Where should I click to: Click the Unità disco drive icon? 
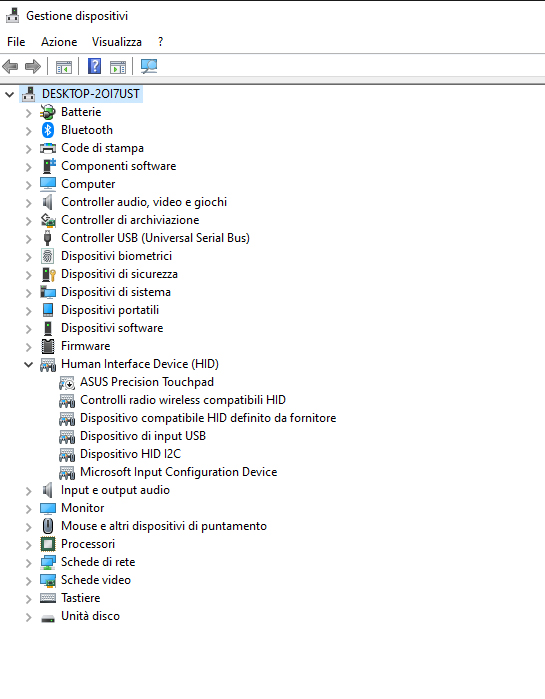(x=48, y=618)
